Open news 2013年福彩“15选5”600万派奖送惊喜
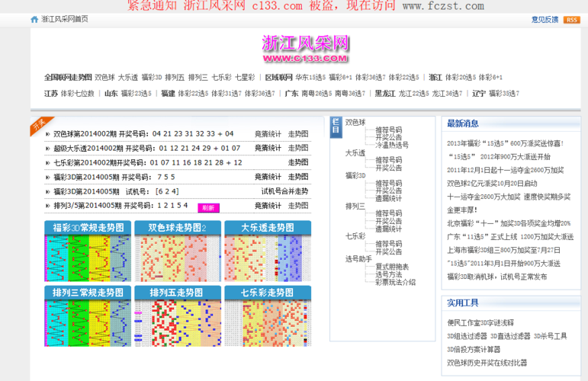 point(505,143)
